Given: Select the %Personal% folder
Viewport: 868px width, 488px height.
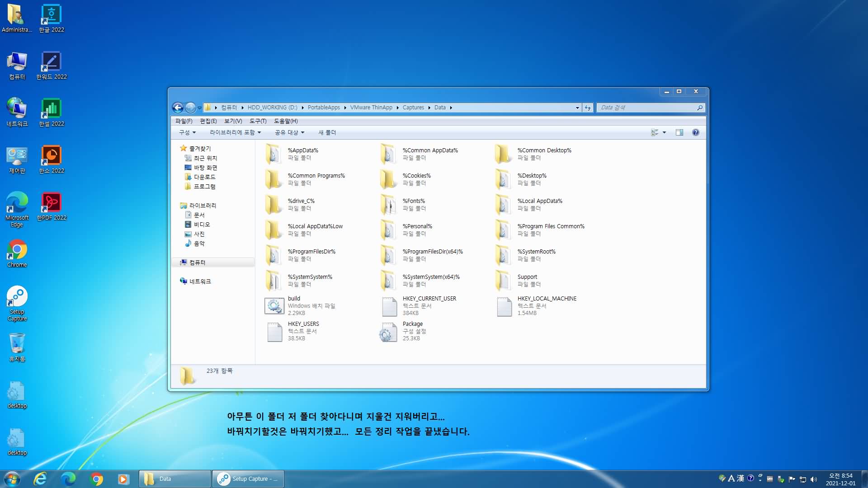Looking at the screenshot, I should pyautogui.click(x=406, y=230).
